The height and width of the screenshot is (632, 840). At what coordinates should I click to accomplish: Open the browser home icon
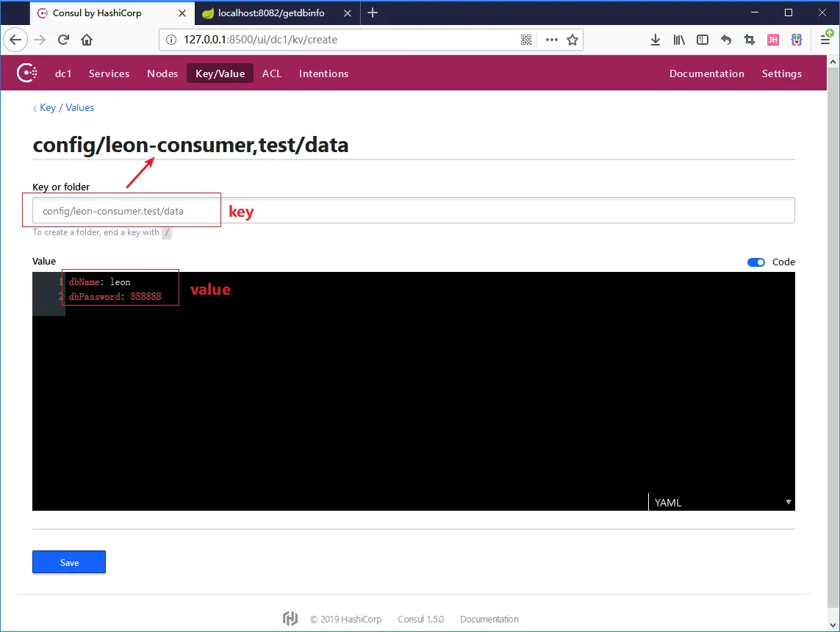tap(87, 40)
